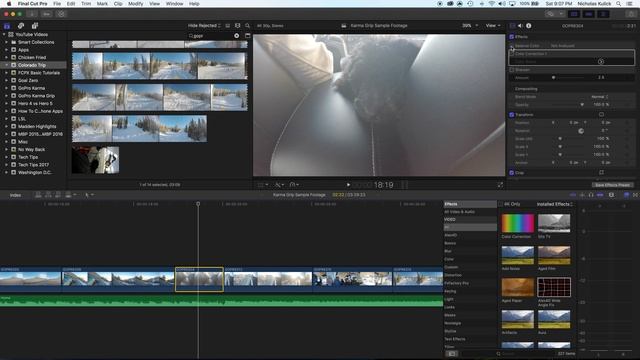Select the Aged Paper effect thumbnail
This screenshot has height=360, width=640.
(517, 287)
